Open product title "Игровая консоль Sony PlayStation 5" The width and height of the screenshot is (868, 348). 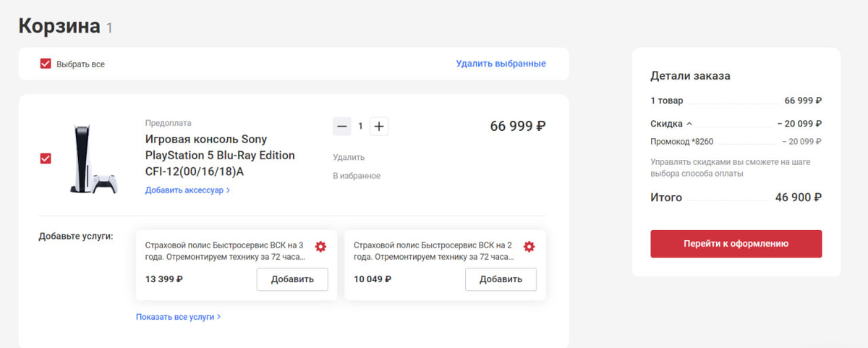coord(220,155)
